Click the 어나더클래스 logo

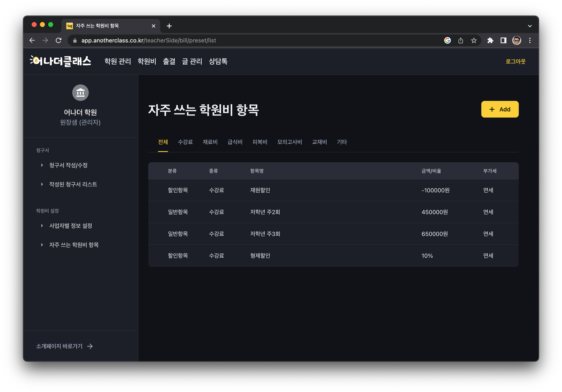click(x=60, y=61)
